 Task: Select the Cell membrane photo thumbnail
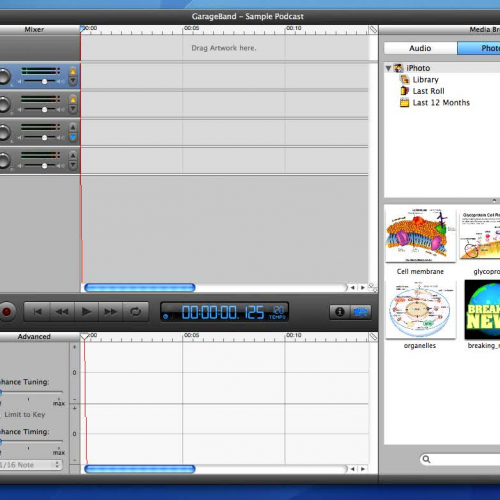[x=420, y=235]
